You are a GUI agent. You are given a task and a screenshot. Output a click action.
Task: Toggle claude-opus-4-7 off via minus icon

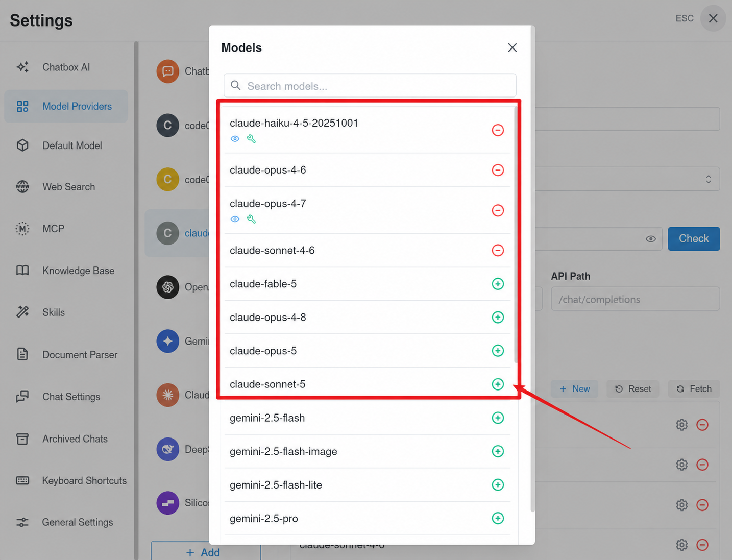point(498,210)
